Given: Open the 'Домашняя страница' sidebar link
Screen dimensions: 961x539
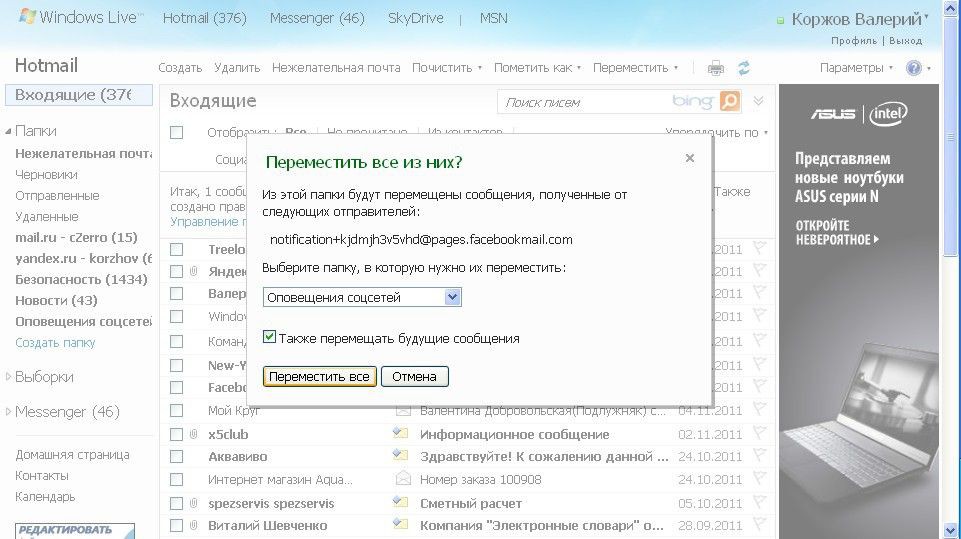Looking at the screenshot, I should pos(72,455).
